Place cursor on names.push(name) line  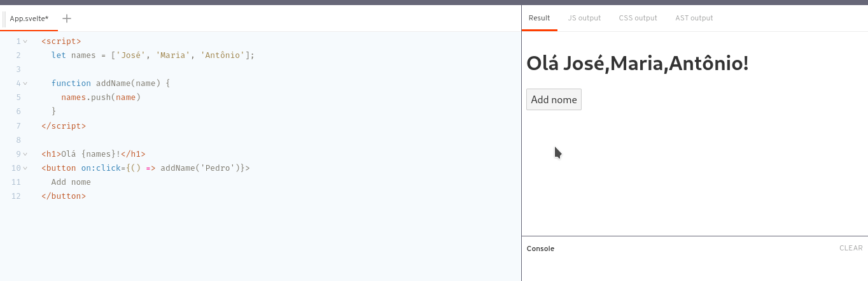(x=101, y=97)
